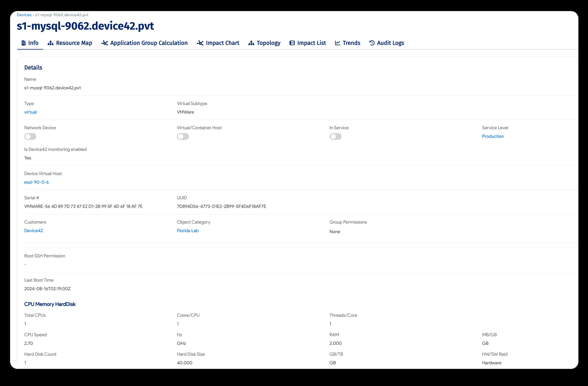Screen dimensions: 588x386
Task: Go to Devices breadcrumb link
Action: click(x=24, y=15)
